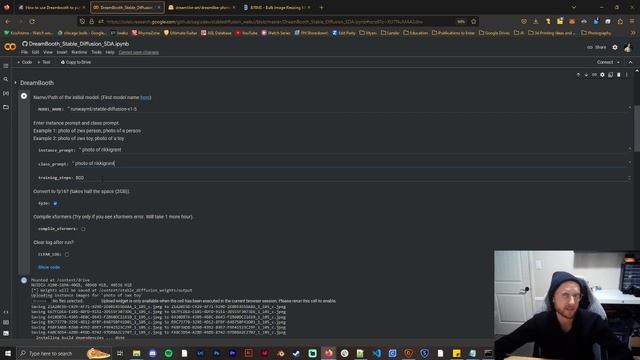Click the training_steps input field
The width and height of the screenshot is (640, 360).
[x=353, y=178]
